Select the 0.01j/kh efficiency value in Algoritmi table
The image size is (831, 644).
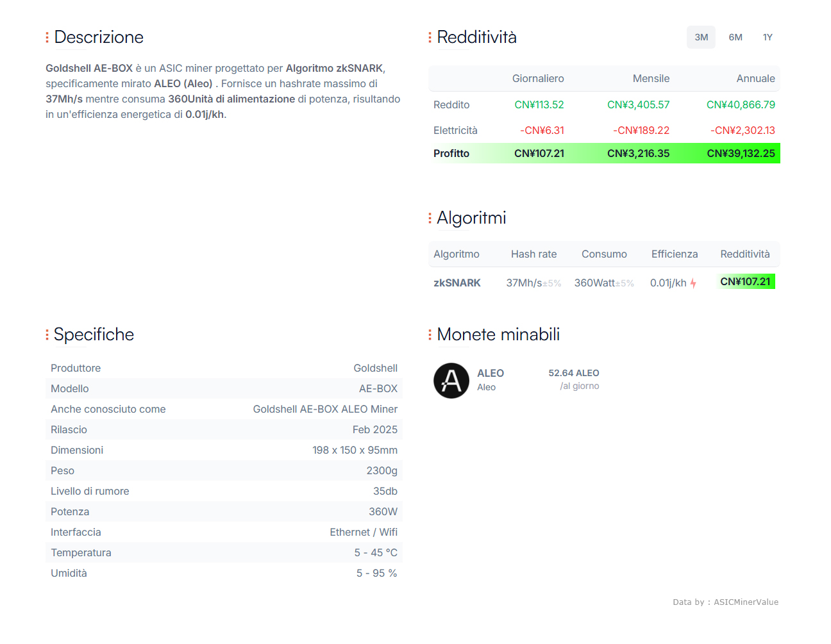point(668,283)
